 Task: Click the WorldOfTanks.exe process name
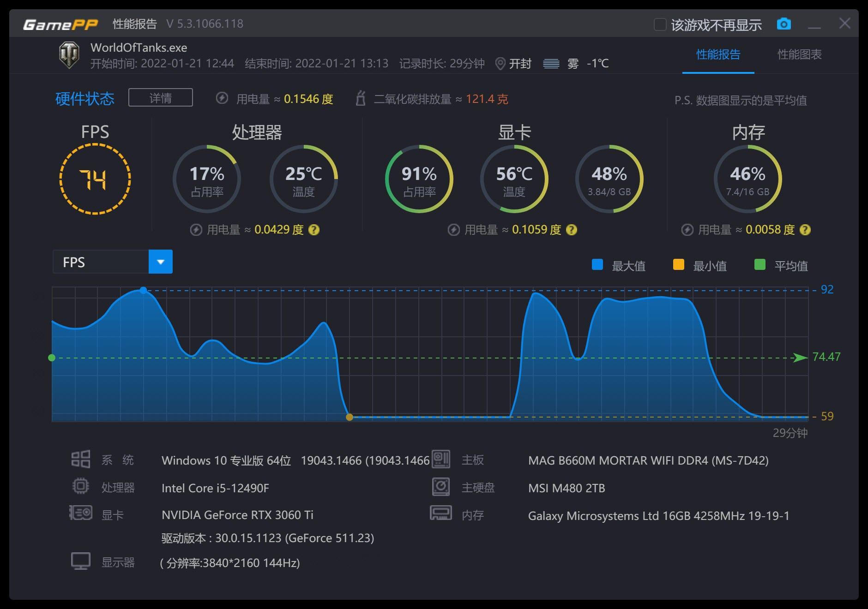(139, 48)
